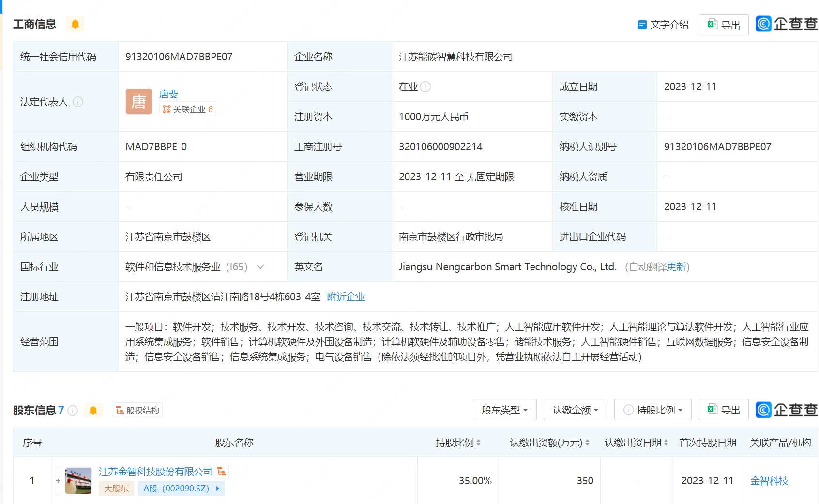Viewport: 819px width, 504px height.
Task: Export 工商信息 table via 导出 button
Action: click(724, 25)
